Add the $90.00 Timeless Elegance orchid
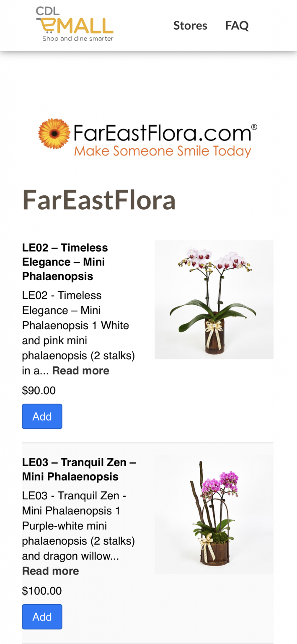Image resolution: width=297 pixels, height=644 pixels. coord(42,416)
